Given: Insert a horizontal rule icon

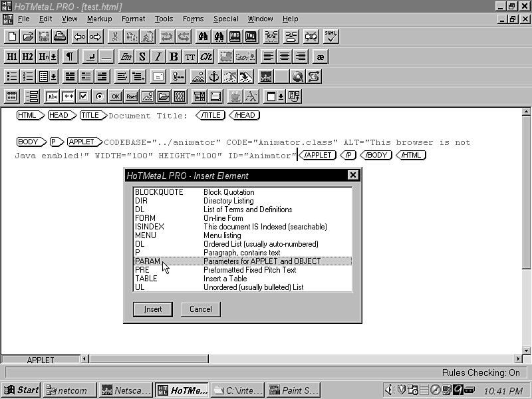Looking at the screenshot, I should 106,57.
